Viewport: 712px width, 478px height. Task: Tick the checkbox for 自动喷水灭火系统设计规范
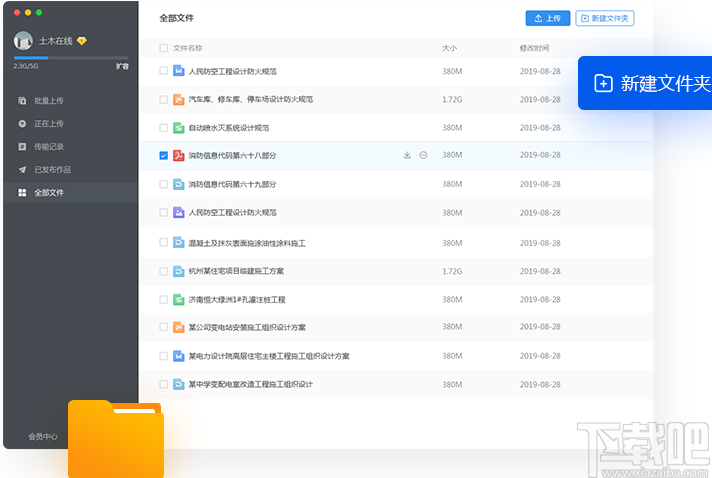tap(163, 128)
